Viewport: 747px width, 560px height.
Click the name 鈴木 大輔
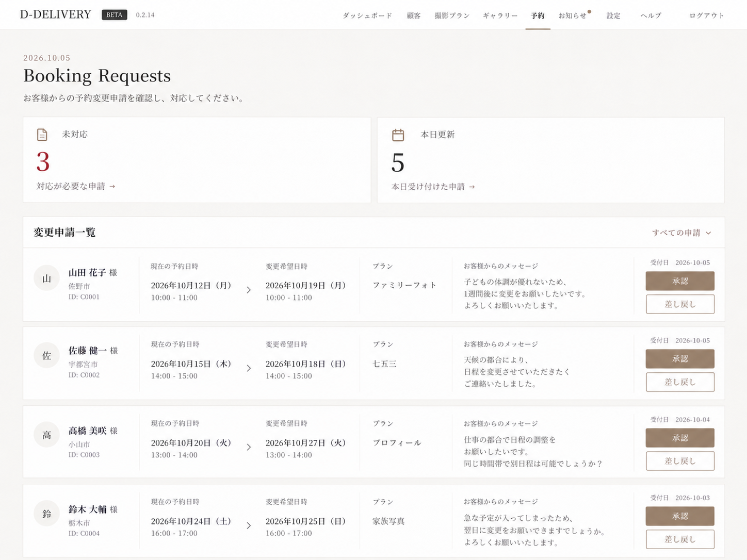point(87,509)
